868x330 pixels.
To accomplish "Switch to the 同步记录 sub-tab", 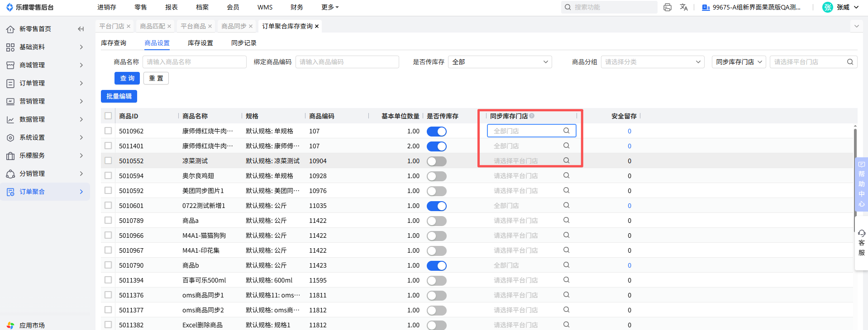I will [x=244, y=43].
